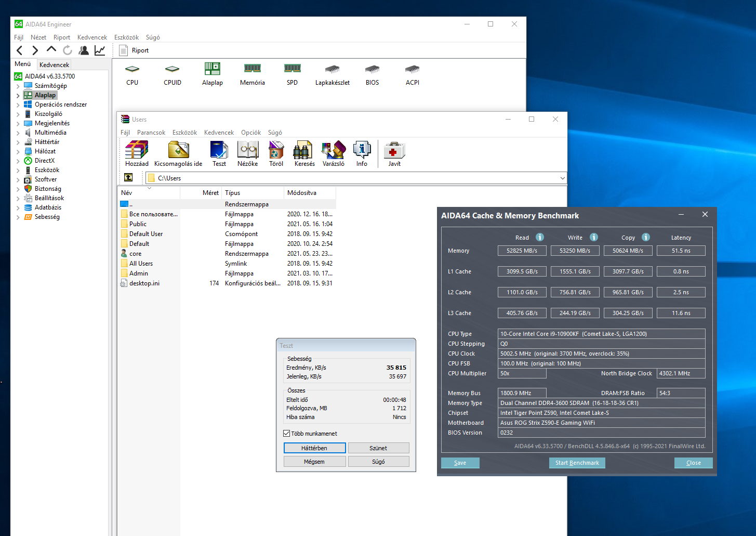This screenshot has height=536, width=756.
Task: Click WinRAR Módosítva column header
Action: pos(310,193)
